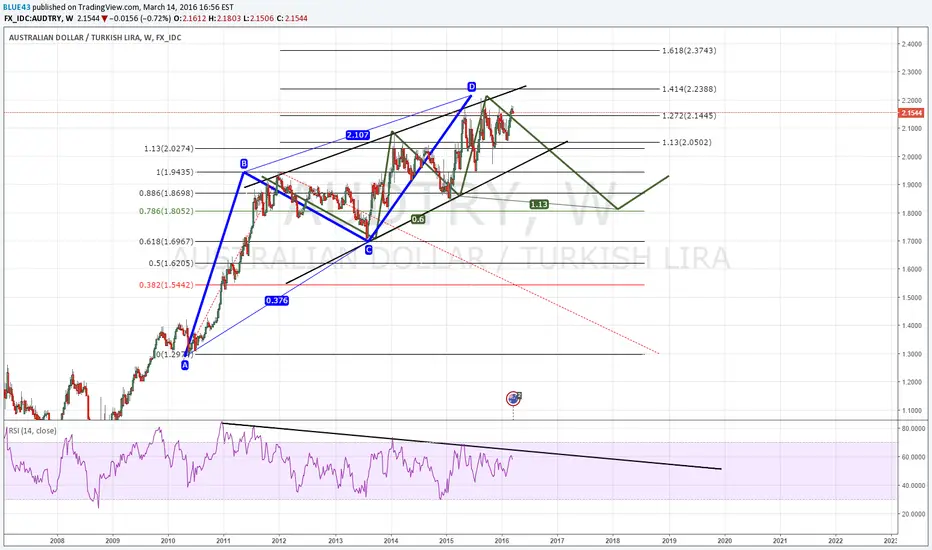
Task: Select the blue point B label
Action: pos(244,164)
